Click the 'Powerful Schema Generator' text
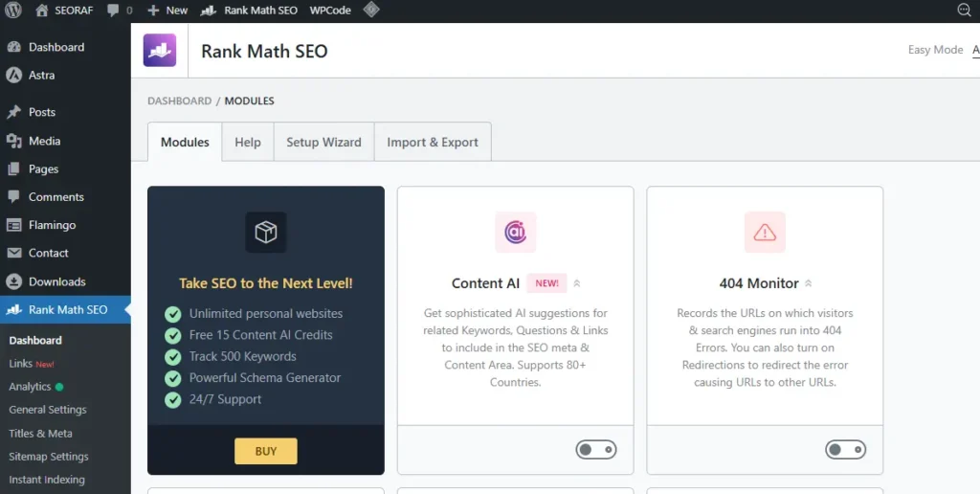 (x=265, y=378)
